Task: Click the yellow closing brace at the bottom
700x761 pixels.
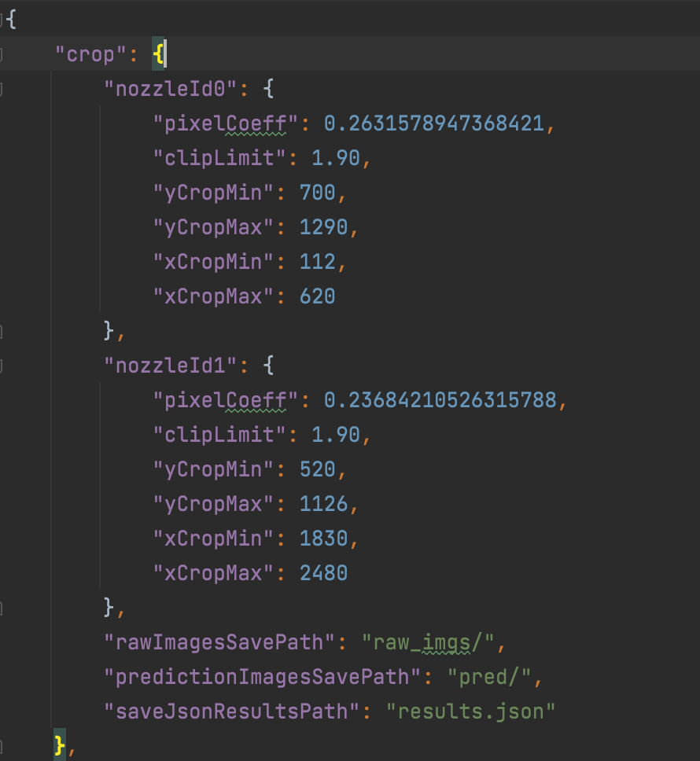Action: pos(60,745)
